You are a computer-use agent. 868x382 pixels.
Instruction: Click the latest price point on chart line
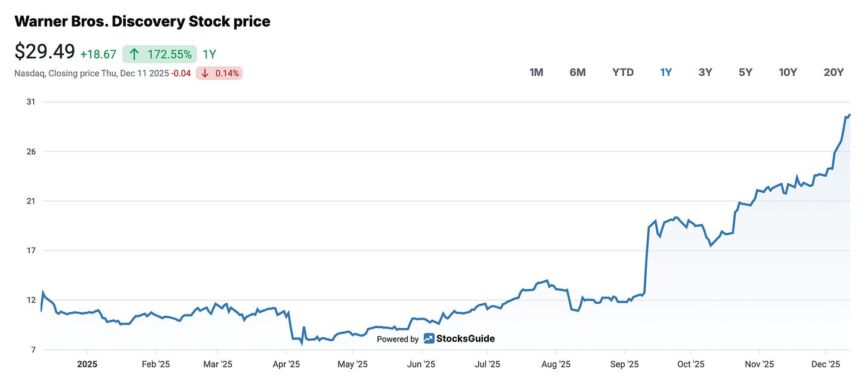pos(850,115)
